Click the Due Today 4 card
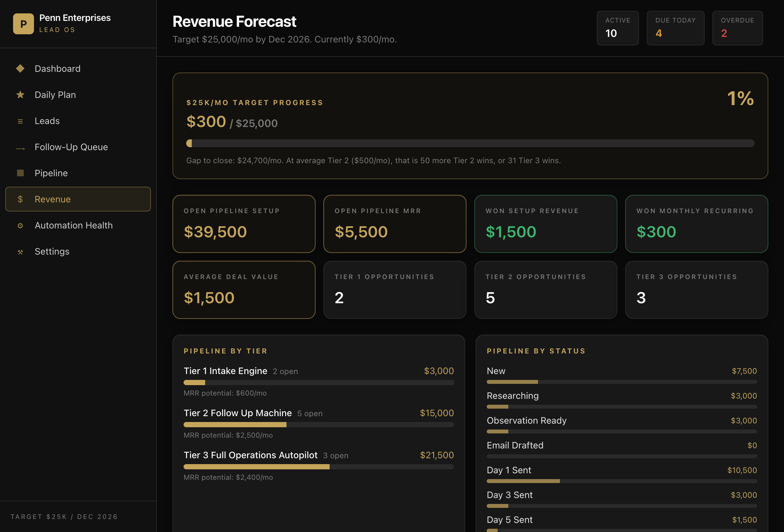 coord(675,28)
